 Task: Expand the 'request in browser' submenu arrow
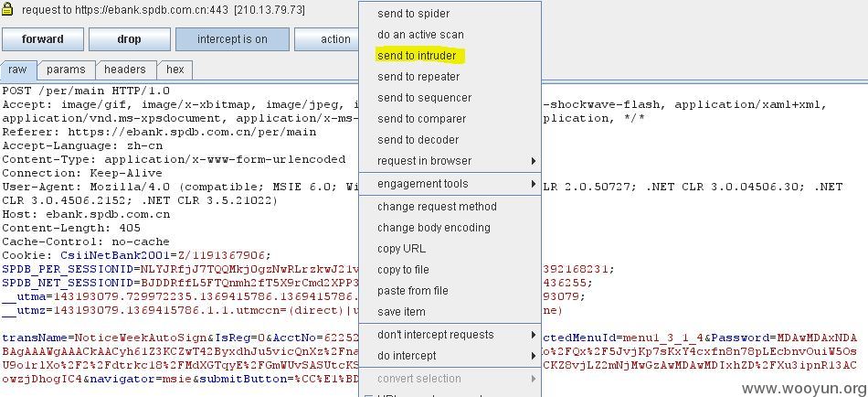pos(533,161)
